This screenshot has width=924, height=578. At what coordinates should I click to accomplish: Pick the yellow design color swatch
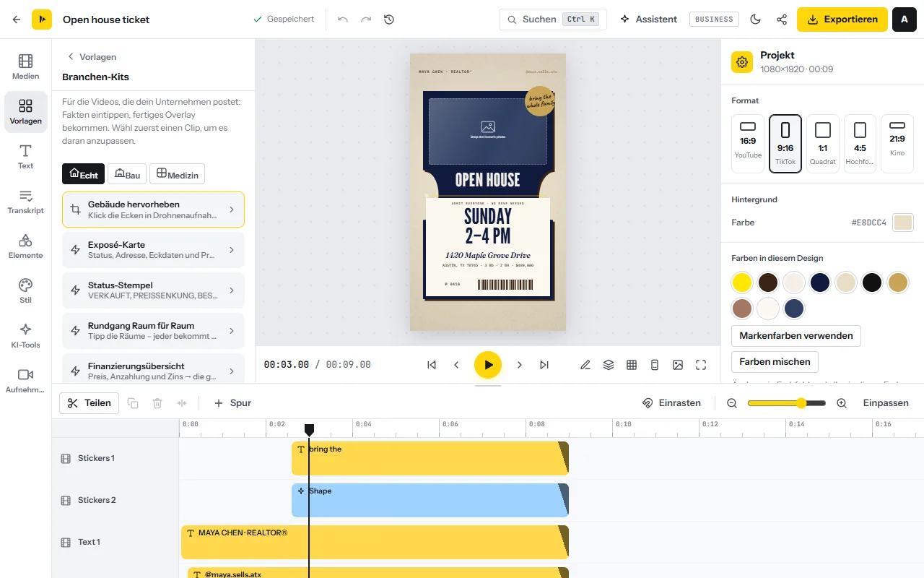[742, 282]
